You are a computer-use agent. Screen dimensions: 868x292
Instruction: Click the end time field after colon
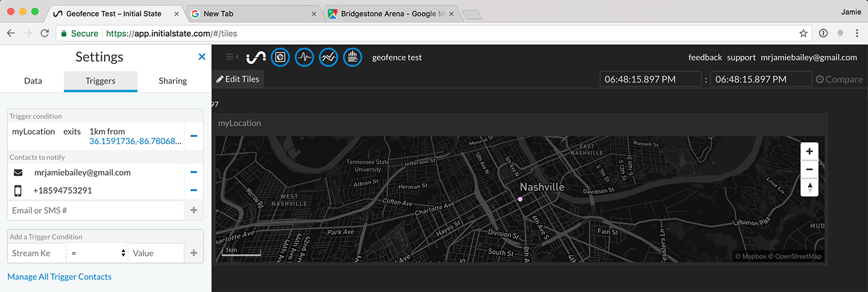pos(761,79)
